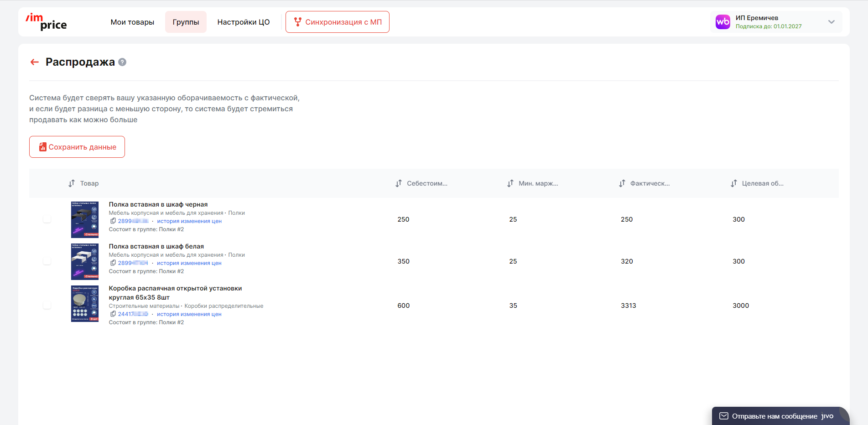Click the simprice logo
This screenshot has width=868, height=425.
pos(47,22)
